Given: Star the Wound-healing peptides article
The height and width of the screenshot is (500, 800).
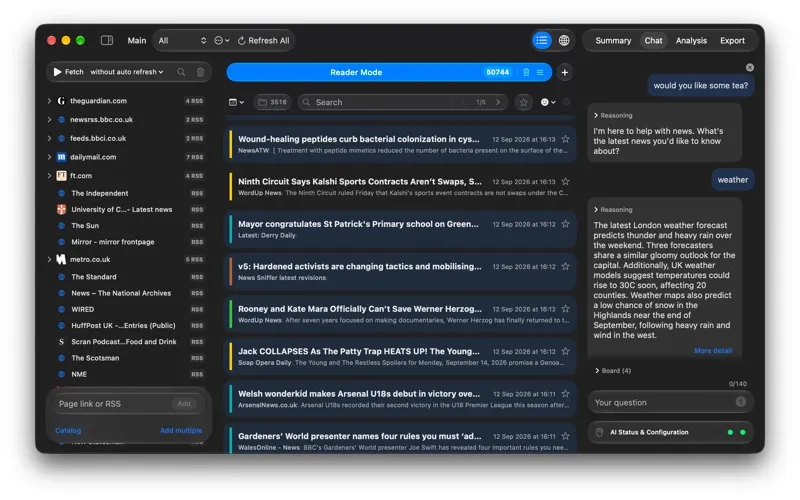Looking at the screenshot, I should 565,139.
